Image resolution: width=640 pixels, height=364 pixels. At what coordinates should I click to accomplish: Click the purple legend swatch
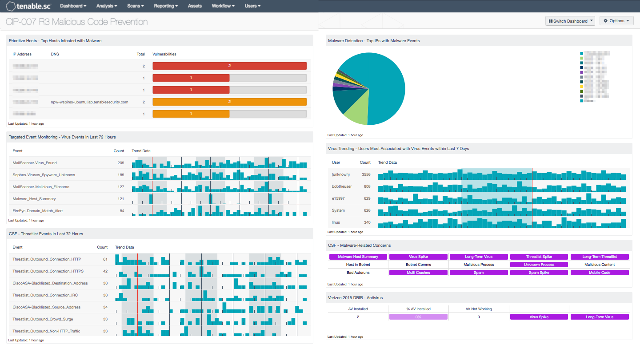coord(582,72)
